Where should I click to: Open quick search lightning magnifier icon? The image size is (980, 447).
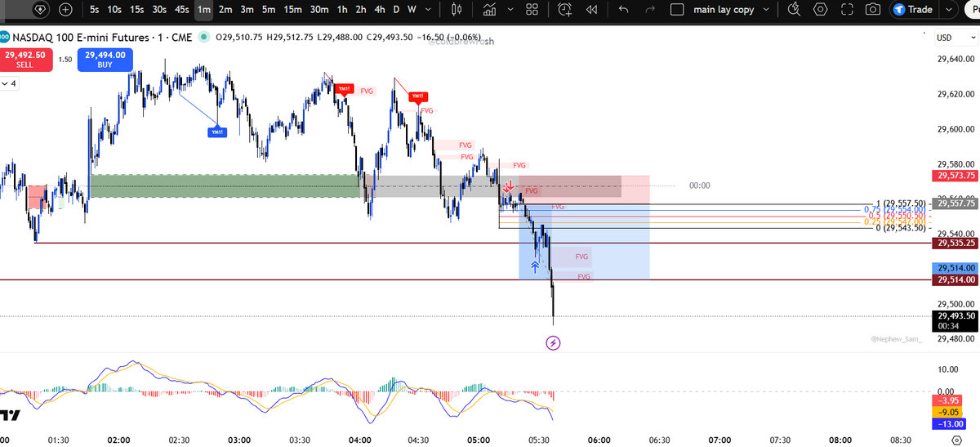click(x=793, y=10)
